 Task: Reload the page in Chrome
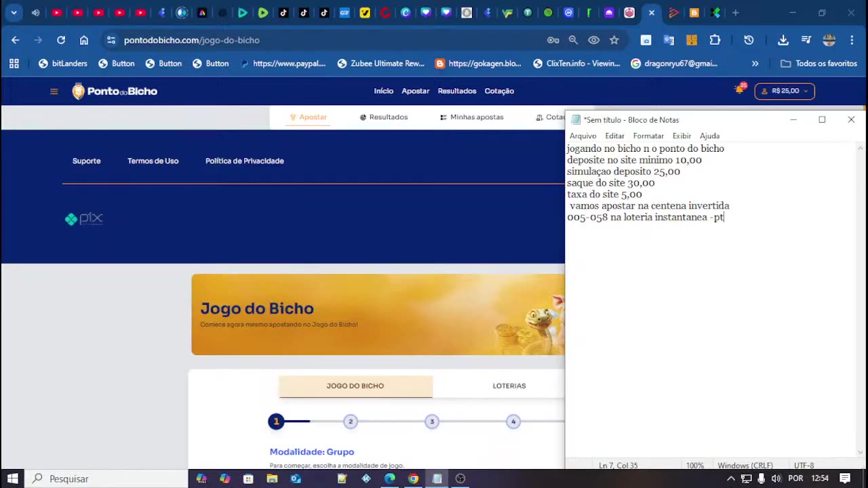[61, 40]
